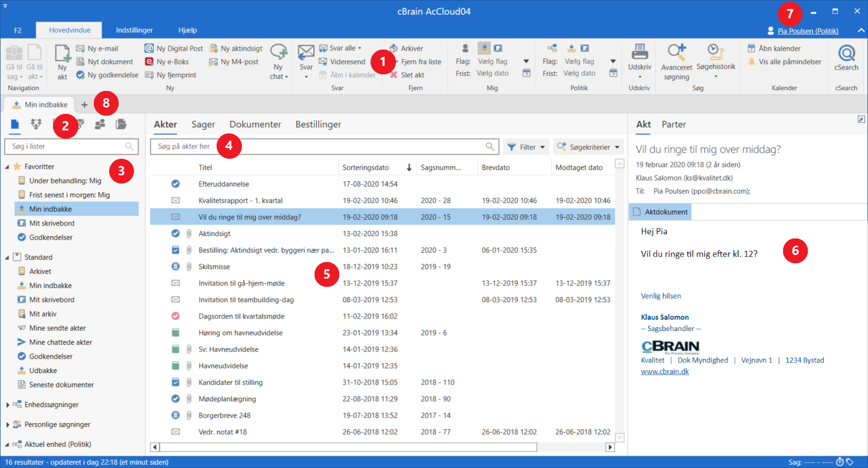Open the calendar picker for Mig Frist
Viewport: 868px width, 468px height.
click(x=526, y=73)
